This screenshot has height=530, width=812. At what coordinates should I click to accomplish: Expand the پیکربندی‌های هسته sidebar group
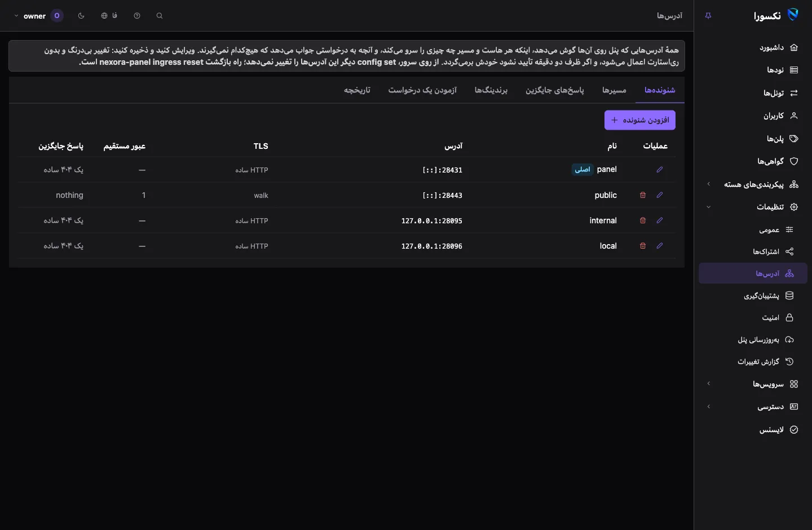click(753, 184)
